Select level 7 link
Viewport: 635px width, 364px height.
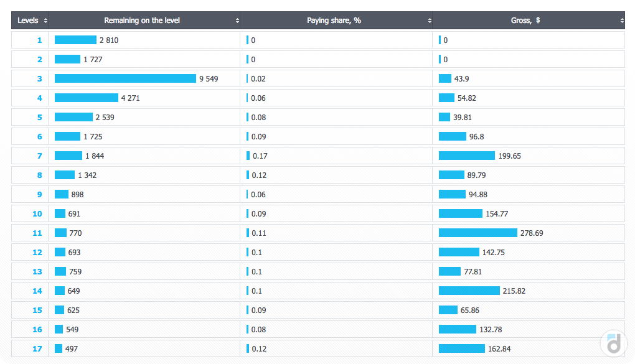tap(40, 156)
